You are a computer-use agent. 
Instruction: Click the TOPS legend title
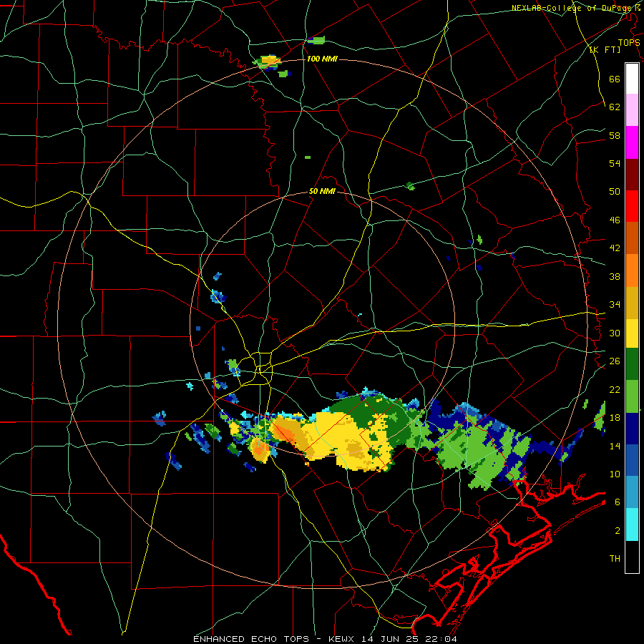click(629, 43)
